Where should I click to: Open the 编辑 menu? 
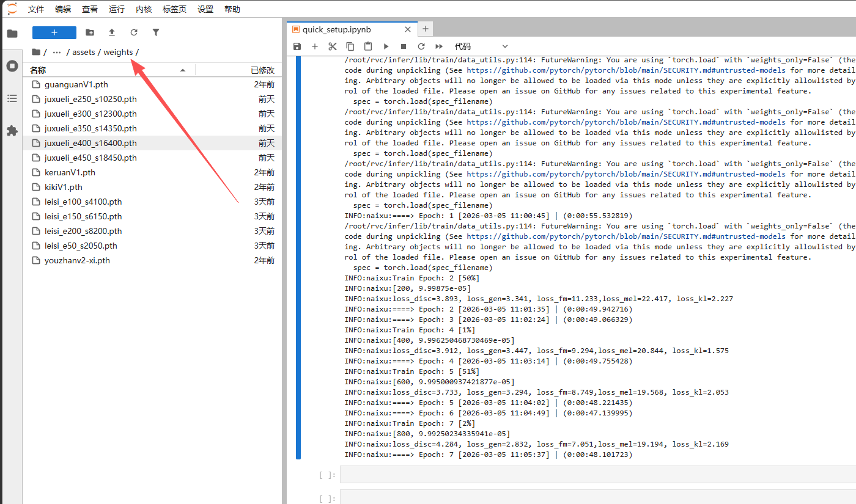(x=63, y=9)
